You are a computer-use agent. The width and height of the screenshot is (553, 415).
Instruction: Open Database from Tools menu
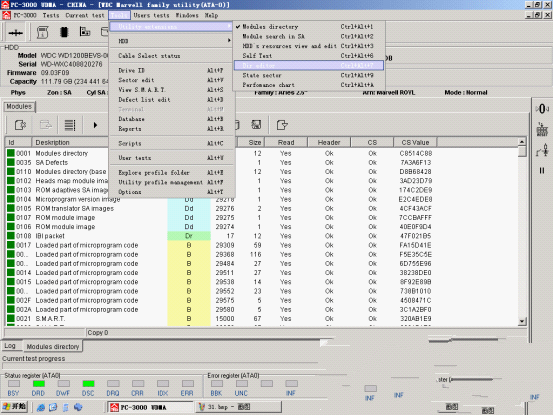171,119
